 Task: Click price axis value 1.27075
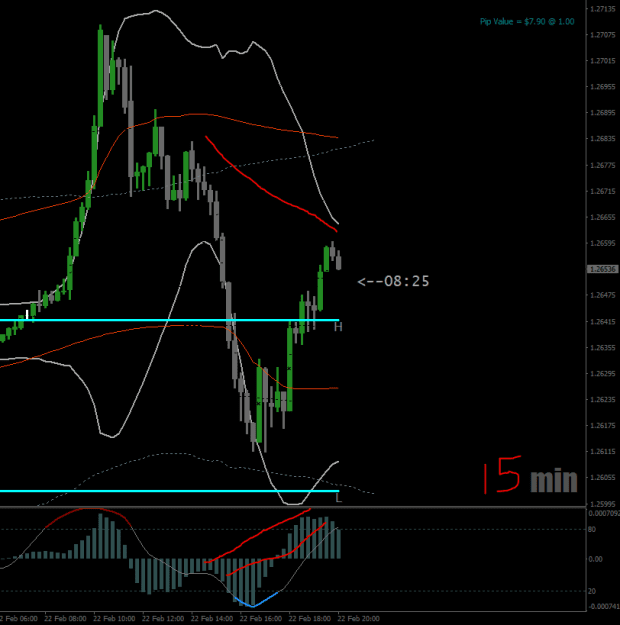[603, 35]
